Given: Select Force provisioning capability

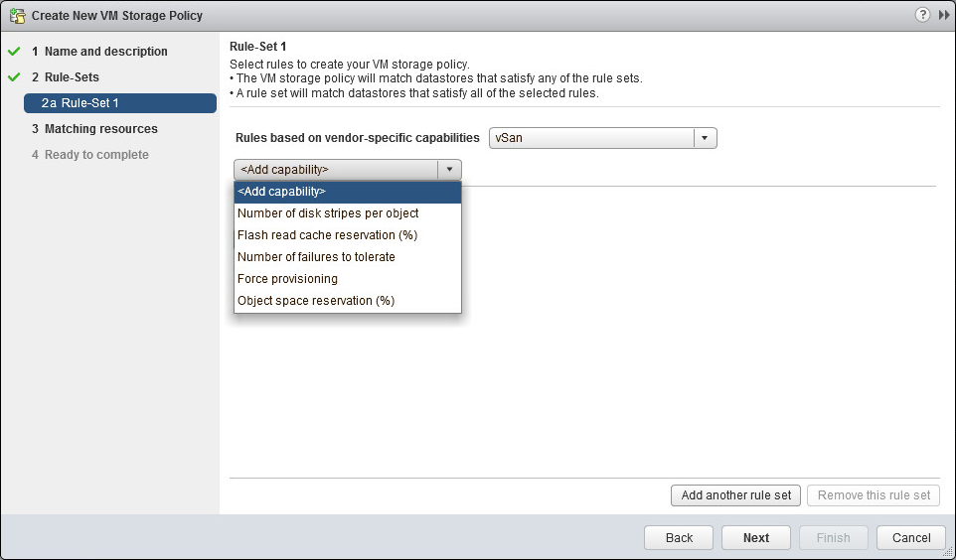Looking at the screenshot, I should coord(287,279).
